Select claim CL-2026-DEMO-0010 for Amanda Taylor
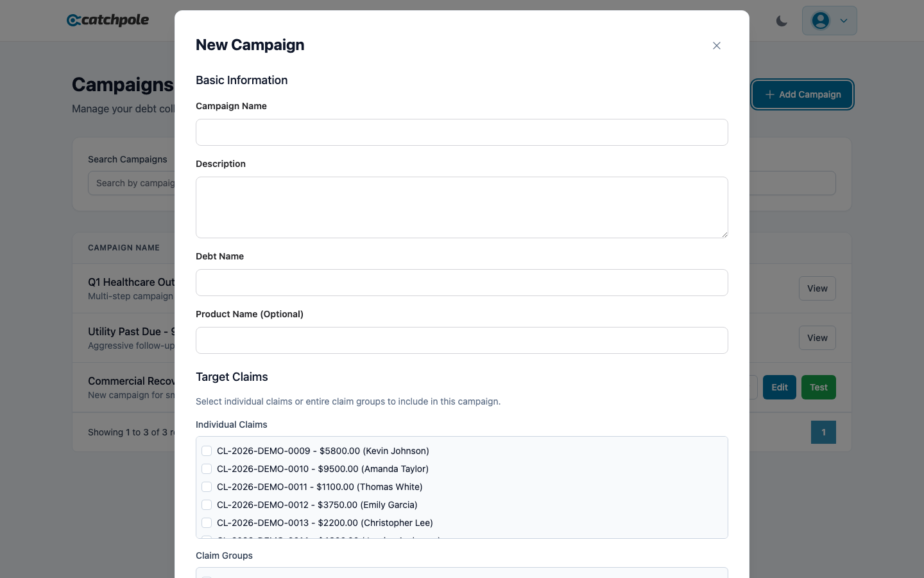 click(x=207, y=469)
